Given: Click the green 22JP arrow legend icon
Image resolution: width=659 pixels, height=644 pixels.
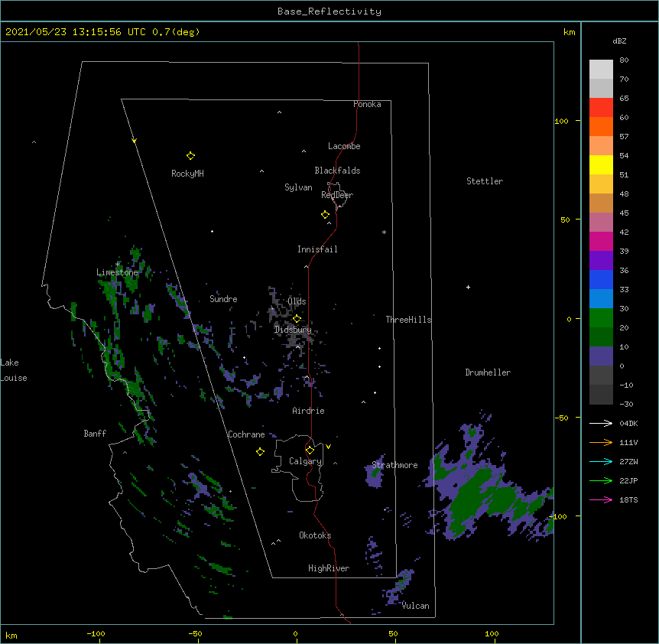Looking at the screenshot, I should pos(601,480).
